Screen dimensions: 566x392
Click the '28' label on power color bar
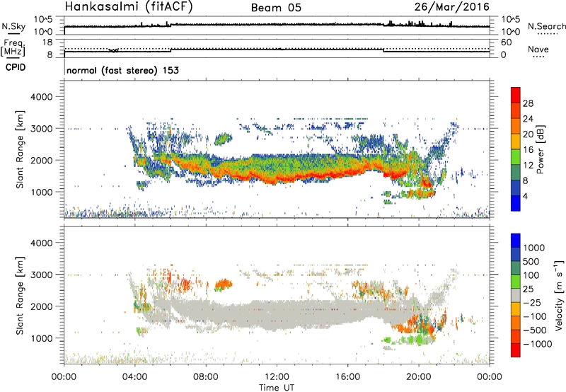point(528,103)
